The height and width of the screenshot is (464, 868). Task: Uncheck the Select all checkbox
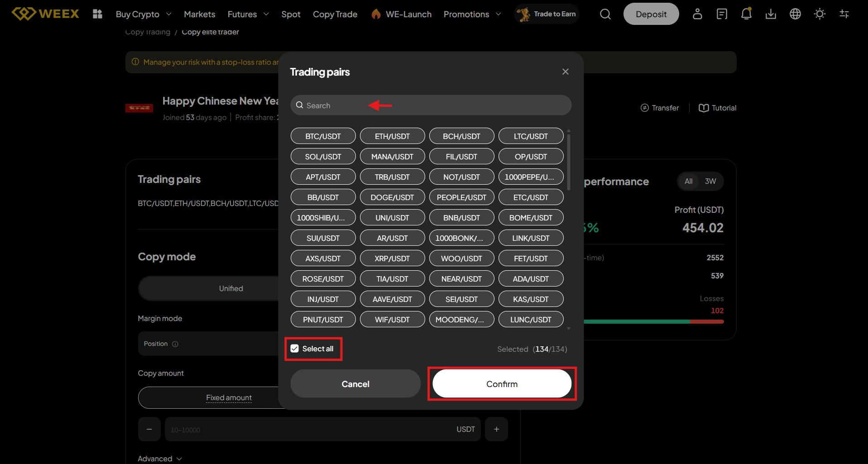295,349
